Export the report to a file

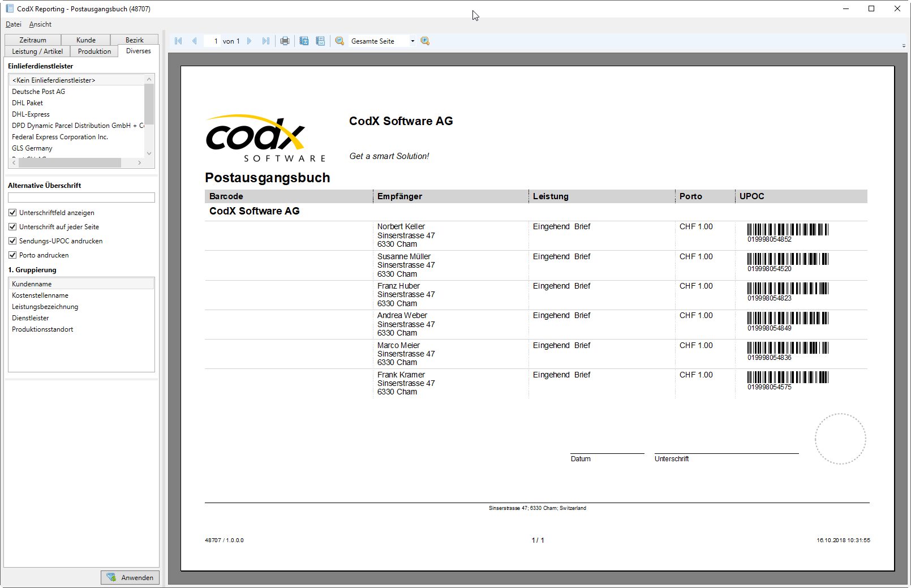click(304, 41)
